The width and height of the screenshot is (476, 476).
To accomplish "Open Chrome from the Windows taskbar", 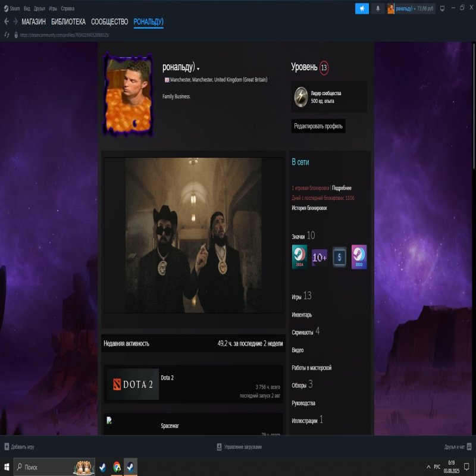I will click(117, 467).
